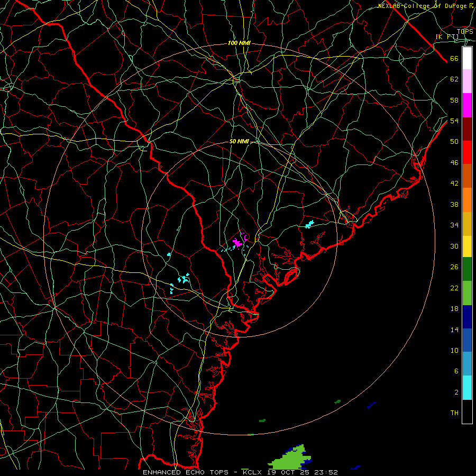Click the legend value "34"
Screen dimensions: 476x476
click(x=454, y=225)
